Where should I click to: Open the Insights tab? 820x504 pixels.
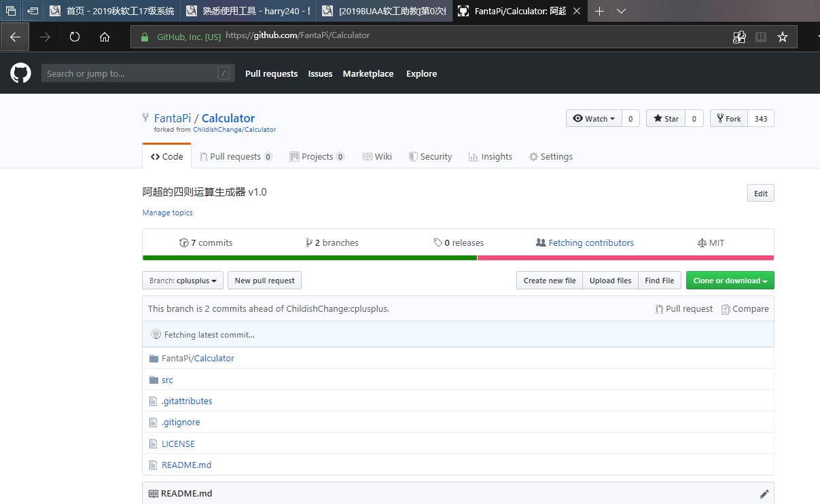pos(491,156)
